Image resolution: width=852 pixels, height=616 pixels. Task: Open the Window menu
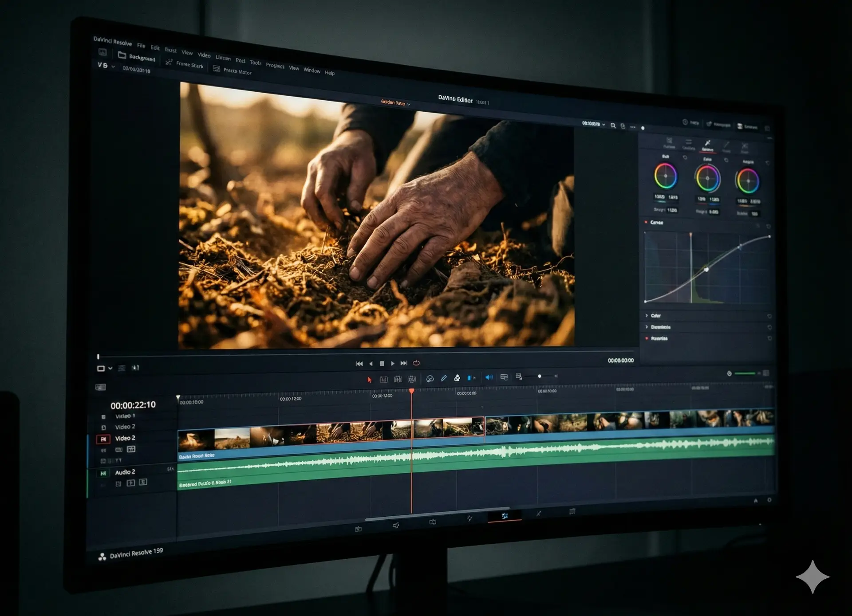click(x=312, y=71)
